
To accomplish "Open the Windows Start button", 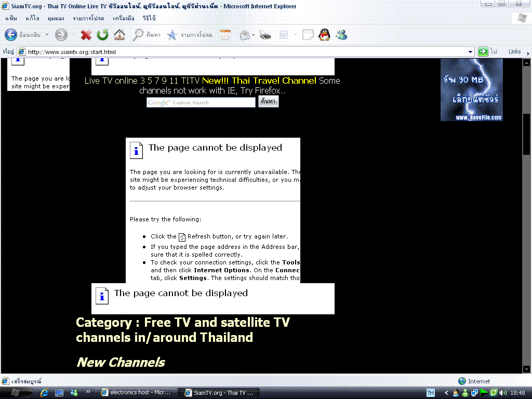I will pyautogui.click(x=15, y=393).
